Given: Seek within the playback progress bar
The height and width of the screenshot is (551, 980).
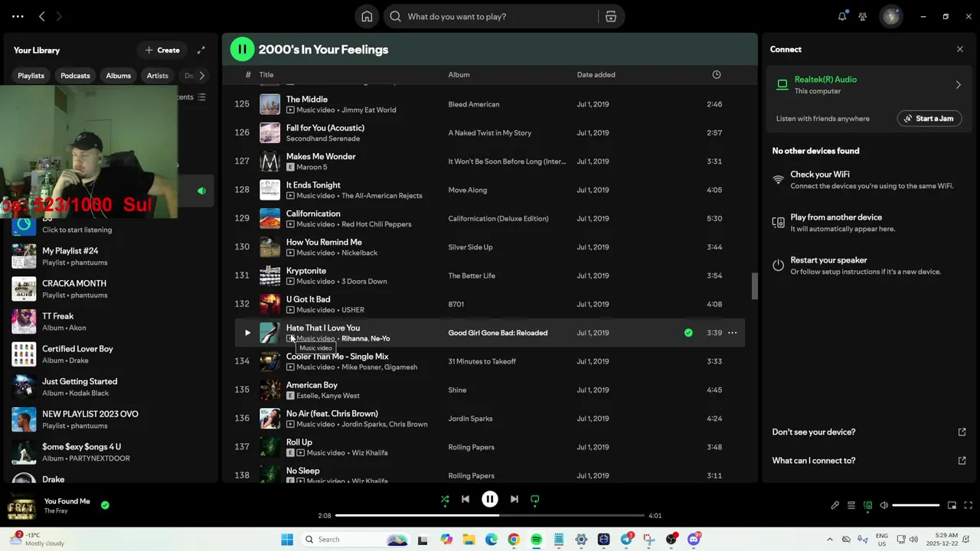Looking at the screenshot, I should tap(490, 516).
